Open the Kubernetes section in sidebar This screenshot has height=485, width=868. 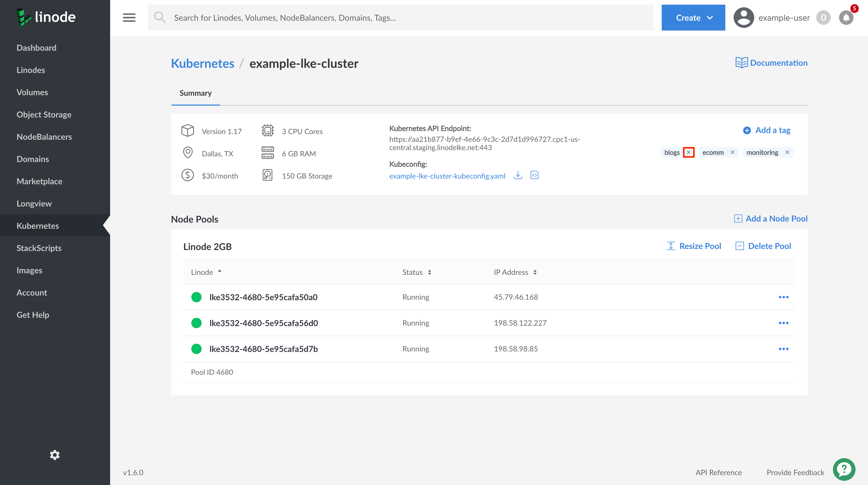coord(37,225)
